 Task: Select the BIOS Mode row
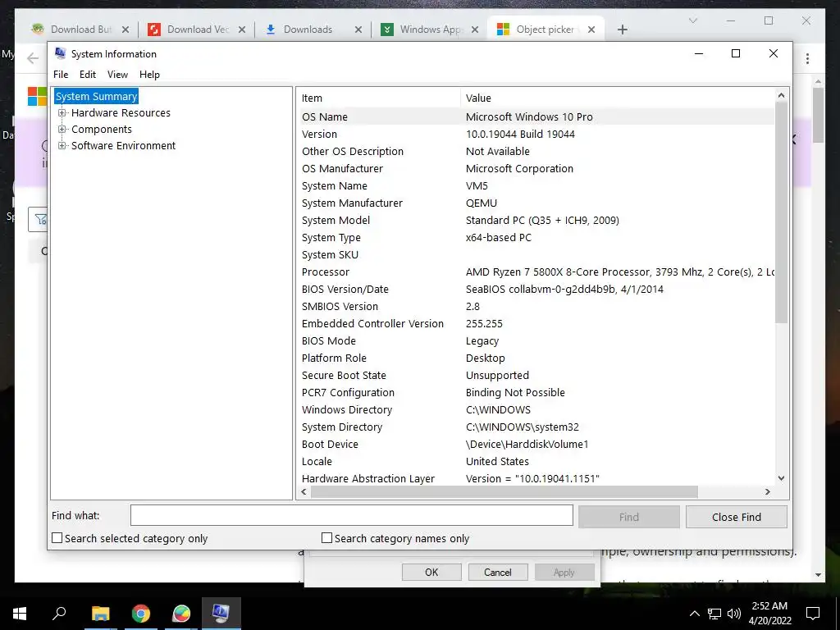click(536, 340)
